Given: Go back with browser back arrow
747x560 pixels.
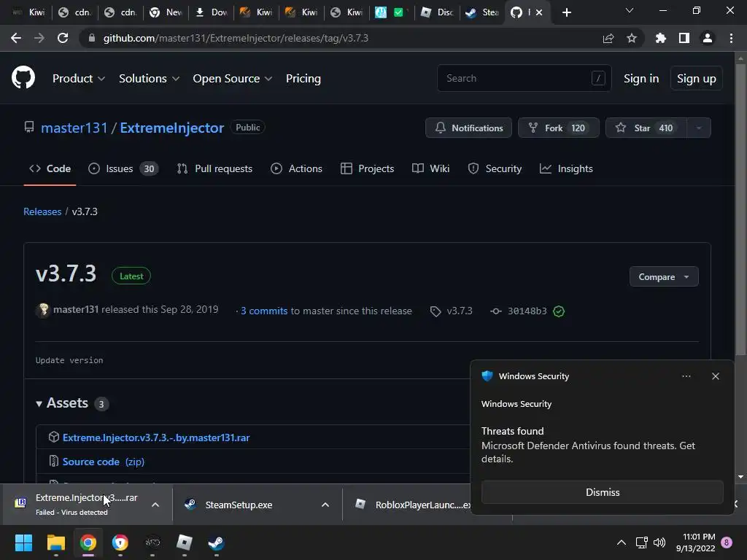Looking at the screenshot, I should pos(16,38).
